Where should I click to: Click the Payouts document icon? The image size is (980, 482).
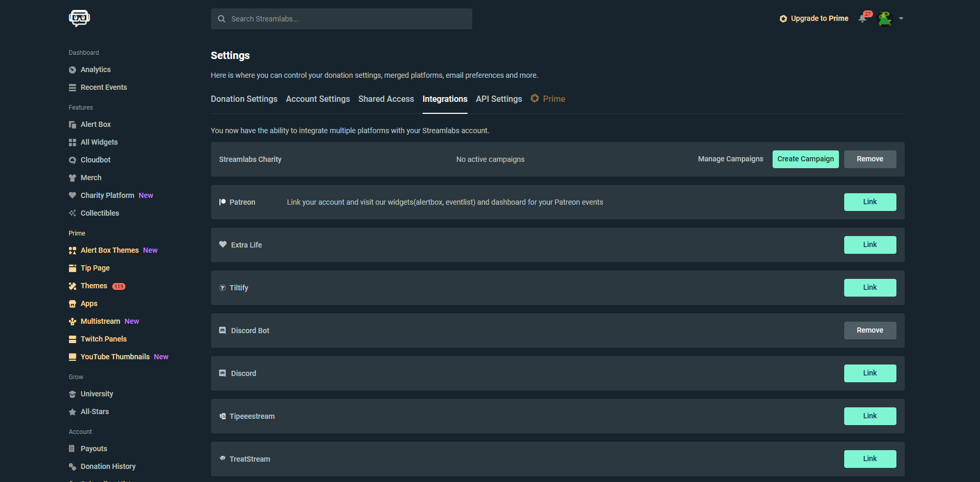click(72, 449)
